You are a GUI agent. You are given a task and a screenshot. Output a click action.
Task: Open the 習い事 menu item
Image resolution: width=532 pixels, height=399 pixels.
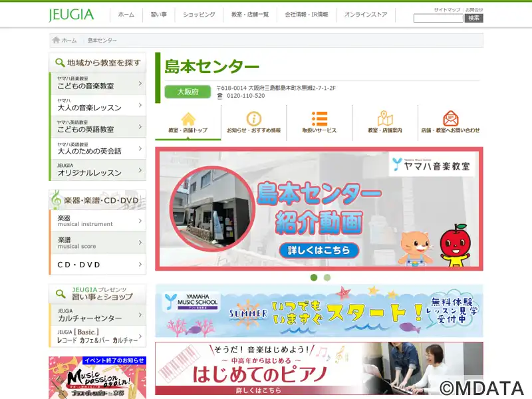pos(158,15)
